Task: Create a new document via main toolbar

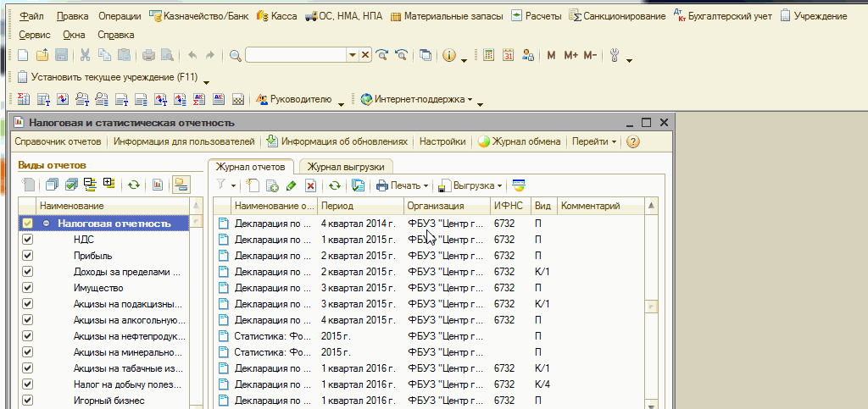Action: (x=22, y=55)
